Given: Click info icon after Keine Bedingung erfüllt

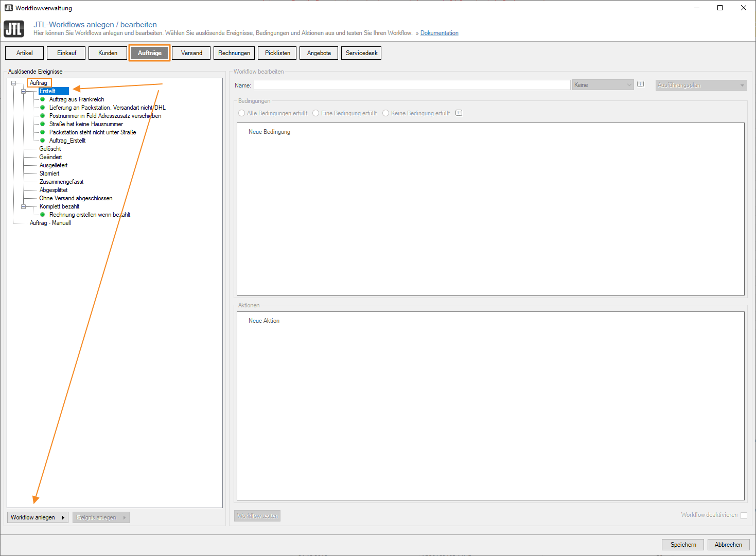Looking at the screenshot, I should click(x=459, y=113).
